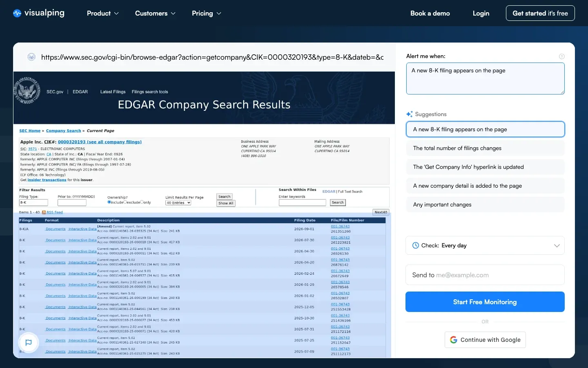This screenshot has width=588, height=368.
Task: Click the Search Within Files Search button
Action: pos(338,202)
